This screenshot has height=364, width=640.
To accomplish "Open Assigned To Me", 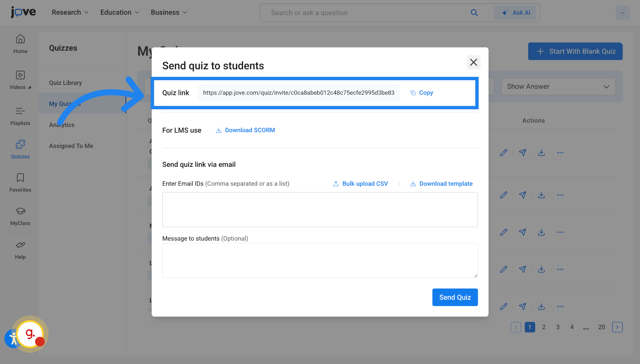I will pyautogui.click(x=71, y=146).
